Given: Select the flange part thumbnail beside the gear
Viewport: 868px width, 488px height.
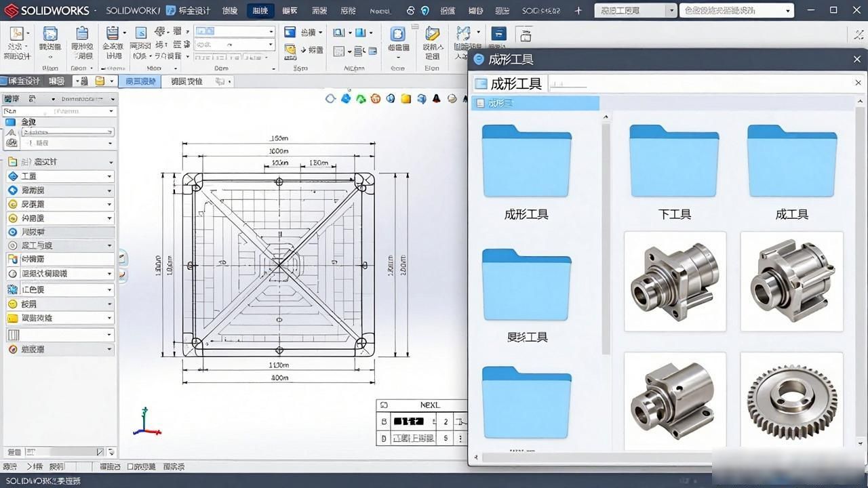Looking at the screenshot, I should coord(675,401).
